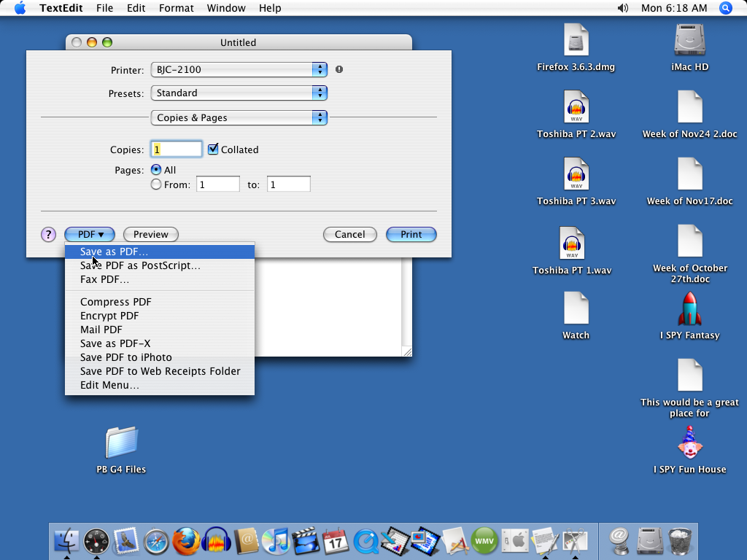The width and height of the screenshot is (747, 560).
Task: Expand the Presets Standard dropdown
Action: [x=239, y=93]
